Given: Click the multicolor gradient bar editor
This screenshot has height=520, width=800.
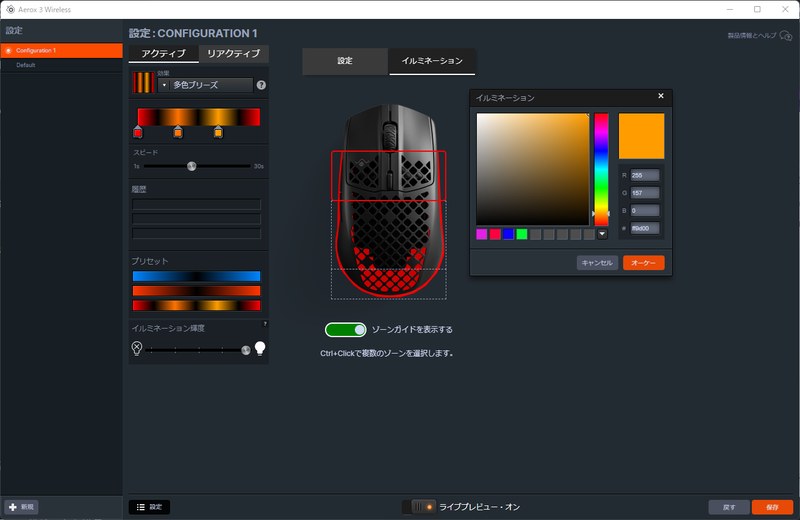Looking at the screenshot, I should (x=199, y=117).
